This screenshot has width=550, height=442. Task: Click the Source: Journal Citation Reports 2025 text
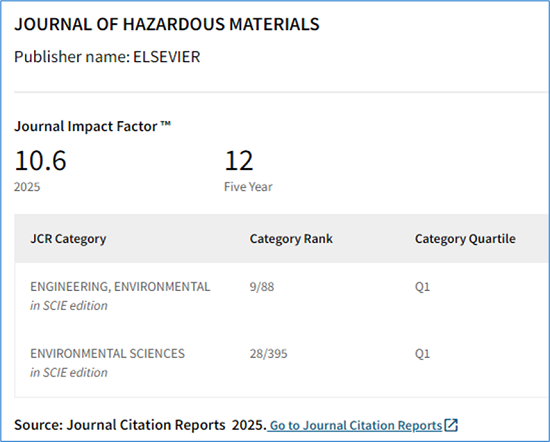[140, 425]
